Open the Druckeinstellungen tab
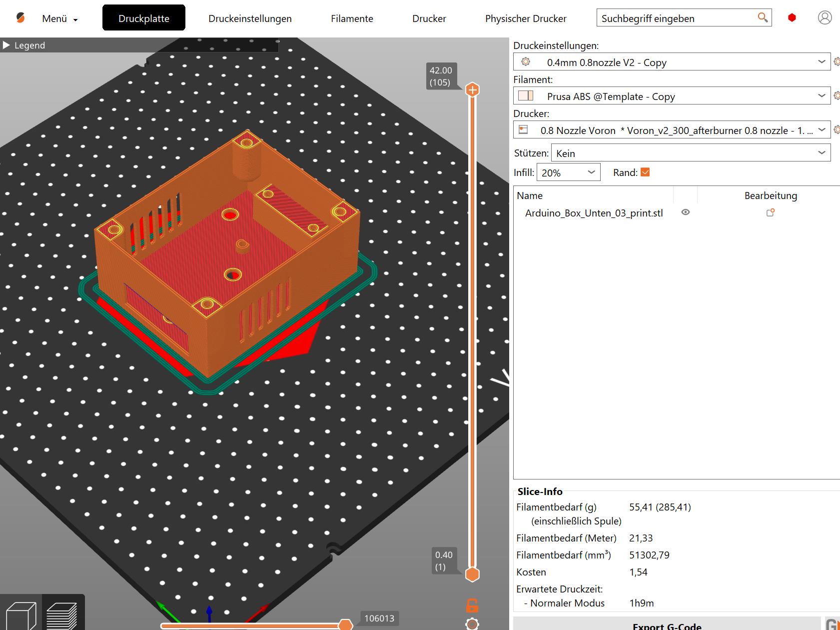This screenshot has width=840, height=630. pos(250,18)
